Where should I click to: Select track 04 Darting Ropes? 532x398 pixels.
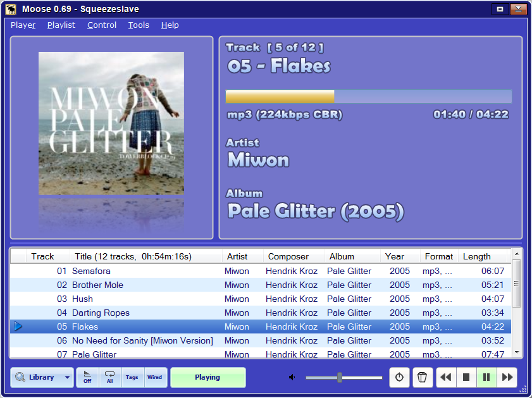coord(261,313)
